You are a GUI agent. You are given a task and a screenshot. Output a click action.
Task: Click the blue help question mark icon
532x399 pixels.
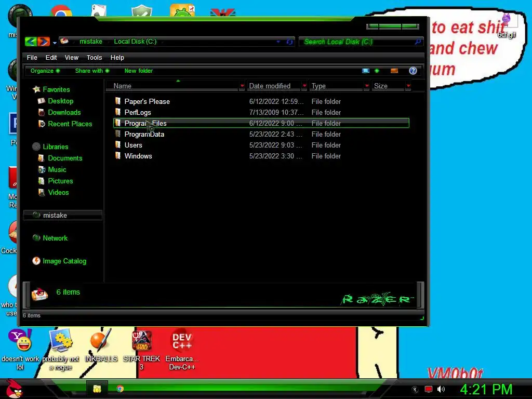coord(413,71)
